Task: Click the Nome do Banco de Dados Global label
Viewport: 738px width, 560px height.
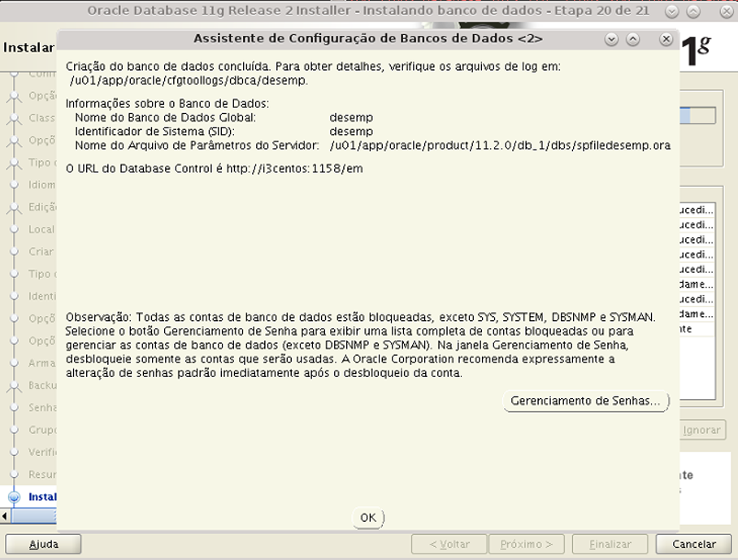Action: click(165, 118)
